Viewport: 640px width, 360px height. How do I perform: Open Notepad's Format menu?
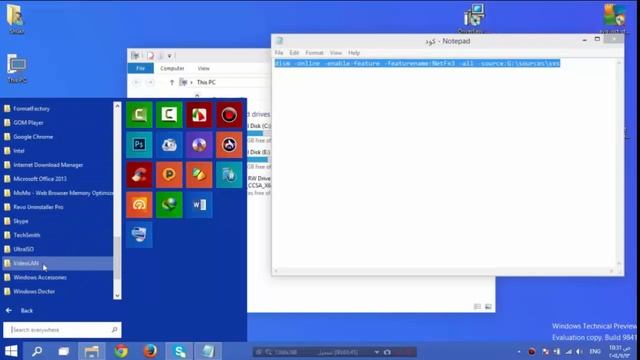pyautogui.click(x=314, y=53)
